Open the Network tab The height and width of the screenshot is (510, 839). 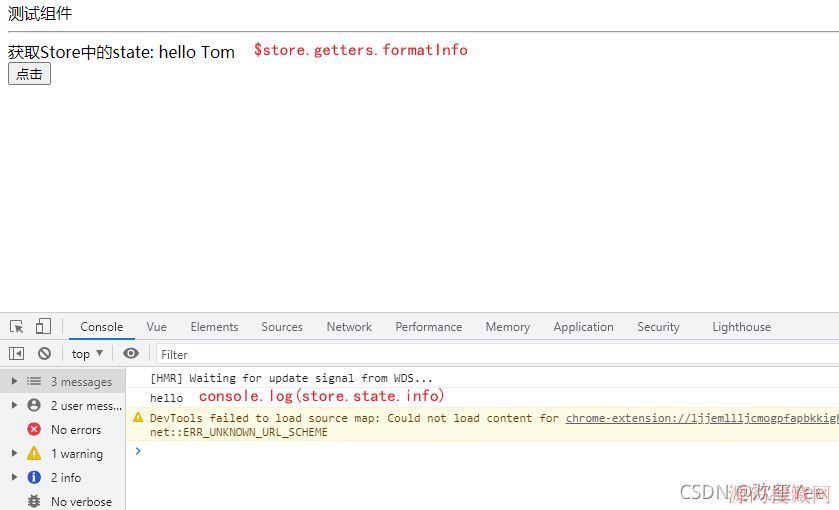349,326
